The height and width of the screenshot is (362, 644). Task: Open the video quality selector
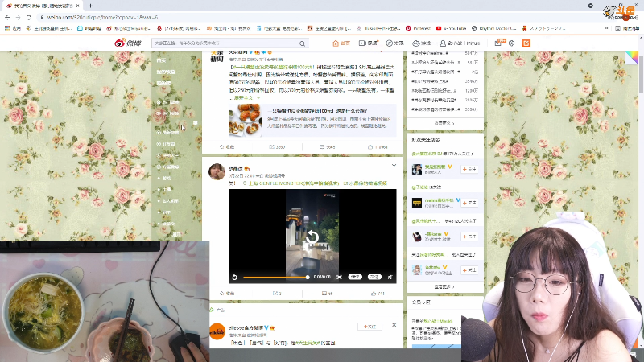tap(374, 277)
